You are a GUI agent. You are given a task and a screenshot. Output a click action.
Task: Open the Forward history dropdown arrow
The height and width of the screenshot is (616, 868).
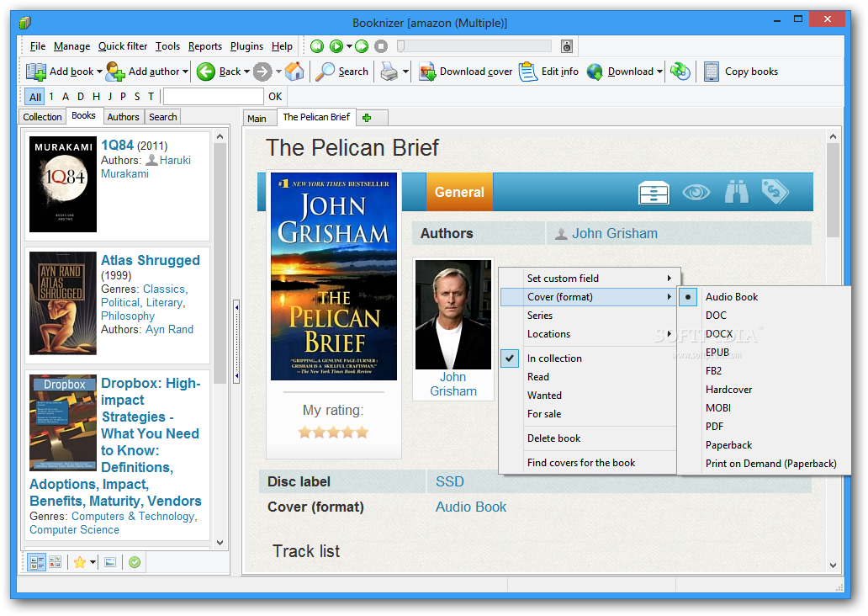pos(278,72)
